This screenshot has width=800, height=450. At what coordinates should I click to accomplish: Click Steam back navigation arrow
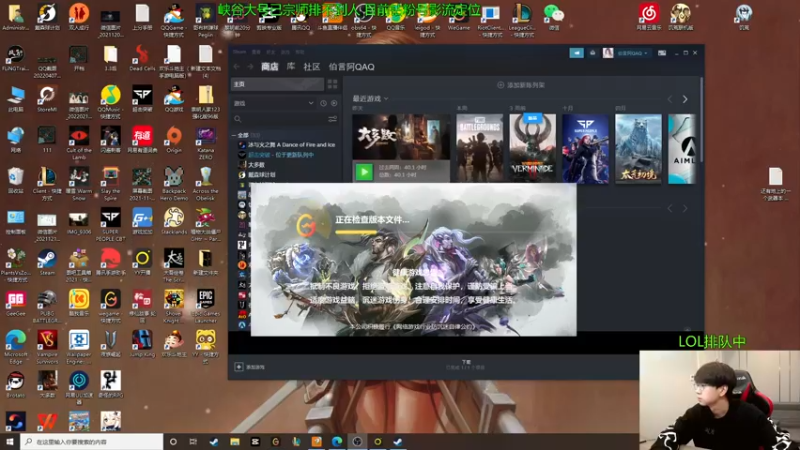tap(236, 67)
